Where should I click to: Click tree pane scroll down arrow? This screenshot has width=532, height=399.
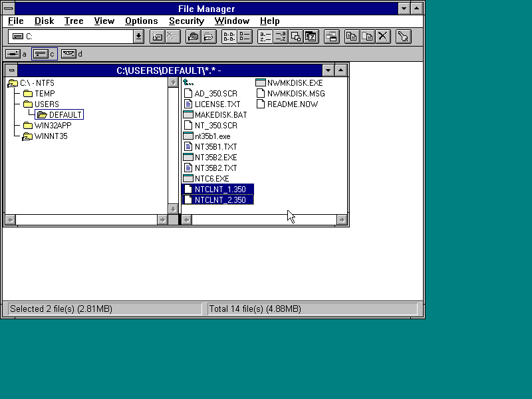pos(173,209)
